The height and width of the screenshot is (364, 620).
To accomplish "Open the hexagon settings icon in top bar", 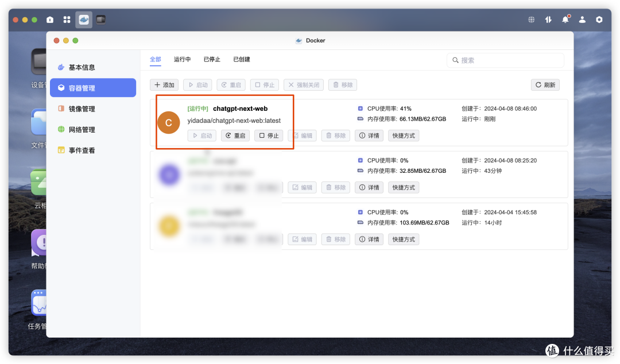I will [599, 20].
